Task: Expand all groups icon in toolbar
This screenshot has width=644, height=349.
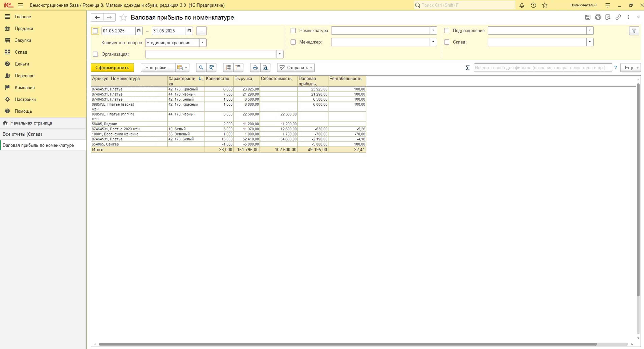Action: [228, 68]
